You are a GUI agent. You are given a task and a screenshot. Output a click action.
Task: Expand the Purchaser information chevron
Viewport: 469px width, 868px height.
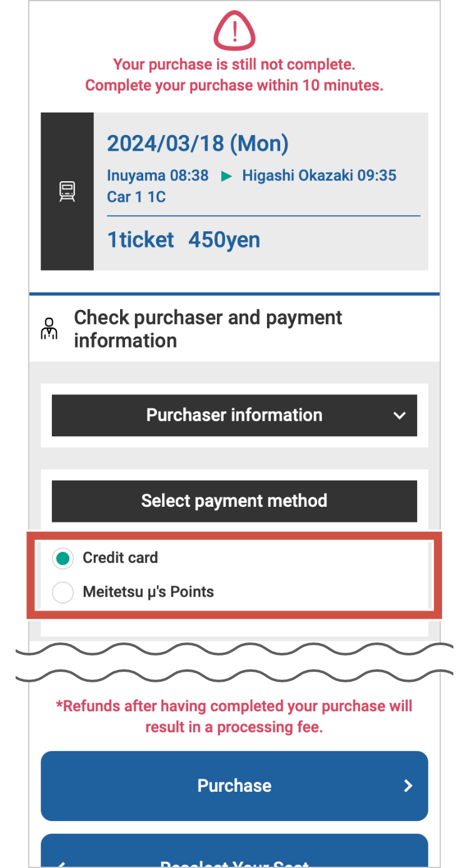pos(400,416)
